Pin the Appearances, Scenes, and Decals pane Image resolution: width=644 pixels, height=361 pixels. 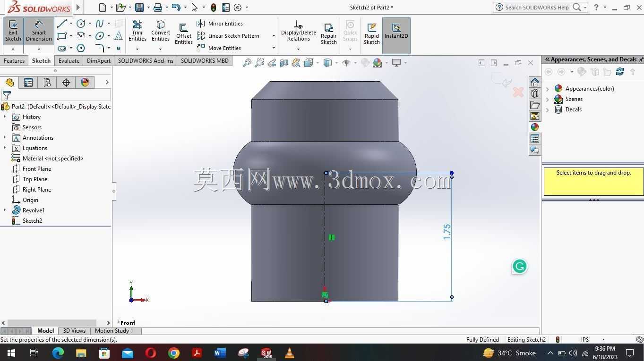click(x=641, y=59)
